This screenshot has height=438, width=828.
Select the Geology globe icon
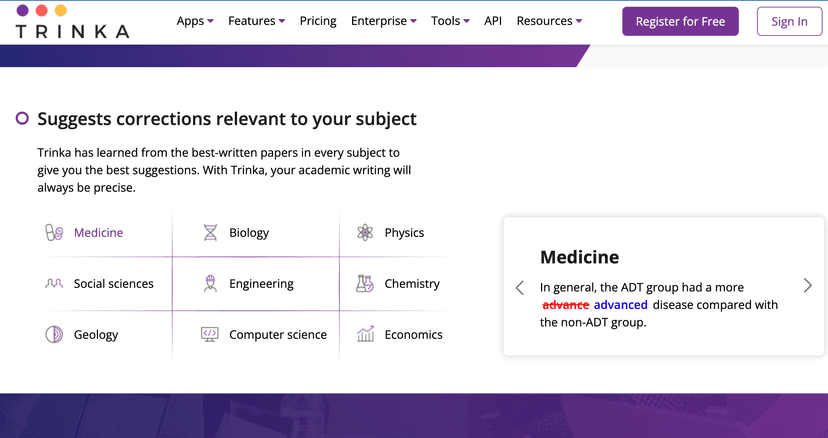tap(54, 334)
